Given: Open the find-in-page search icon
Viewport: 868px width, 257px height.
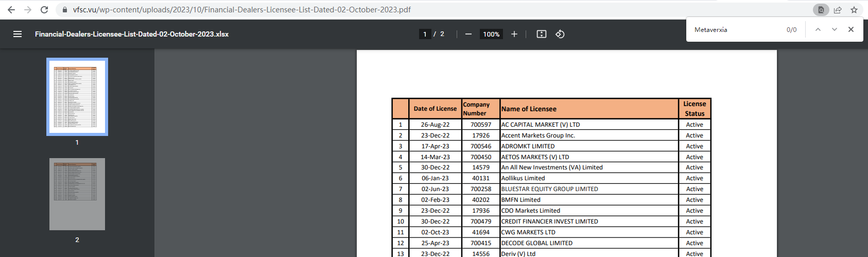Looking at the screenshot, I should 821,10.
